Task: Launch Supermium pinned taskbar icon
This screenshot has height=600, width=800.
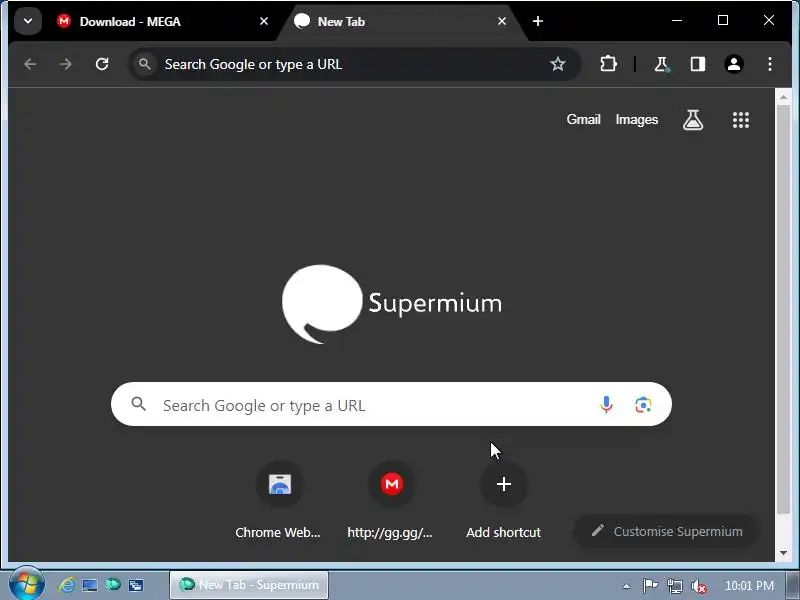Action: [113, 585]
